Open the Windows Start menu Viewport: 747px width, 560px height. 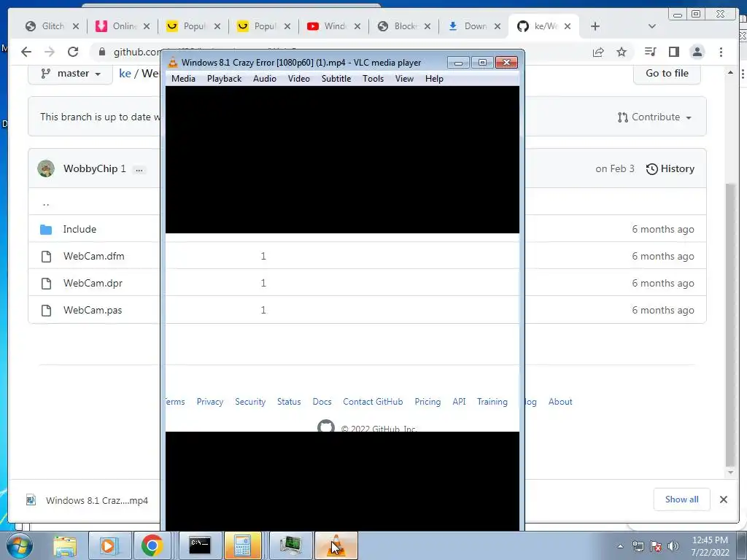18,545
